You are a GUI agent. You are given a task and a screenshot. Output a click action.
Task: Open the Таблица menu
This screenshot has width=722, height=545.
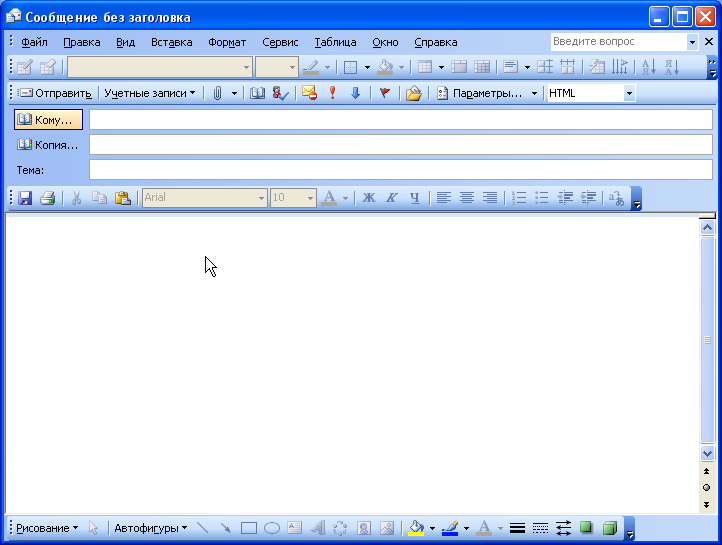pyautogui.click(x=335, y=42)
